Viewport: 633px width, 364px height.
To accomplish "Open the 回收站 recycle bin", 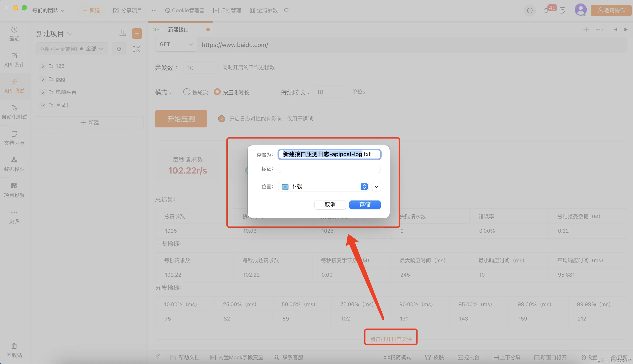I will coord(14,351).
